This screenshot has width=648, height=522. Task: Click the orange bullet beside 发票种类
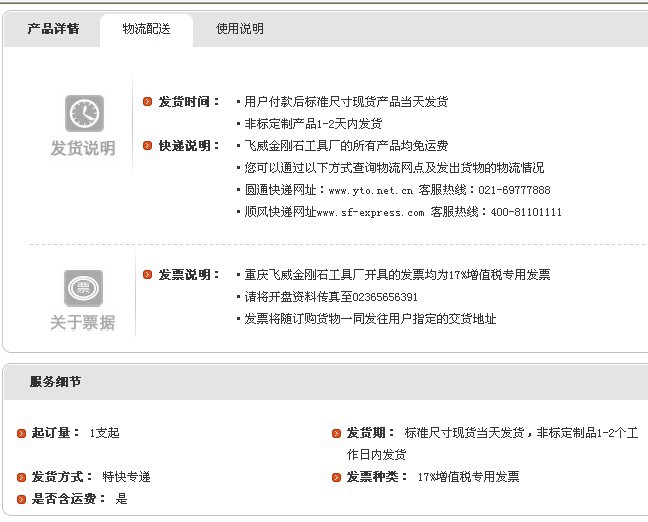click(x=337, y=477)
